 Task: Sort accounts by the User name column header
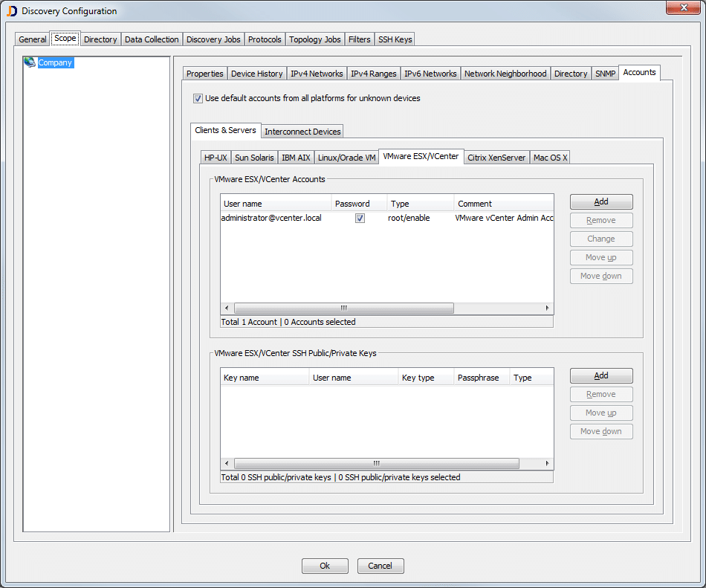pyautogui.click(x=275, y=202)
